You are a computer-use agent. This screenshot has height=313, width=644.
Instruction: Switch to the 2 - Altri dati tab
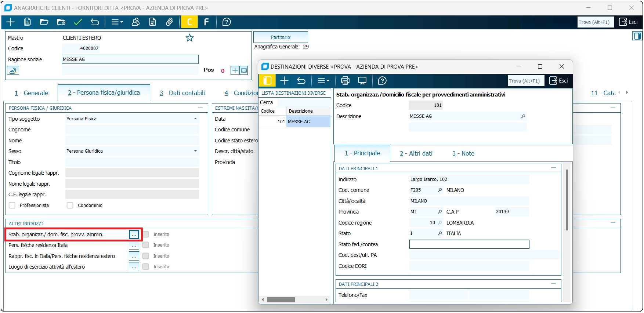[416, 153]
